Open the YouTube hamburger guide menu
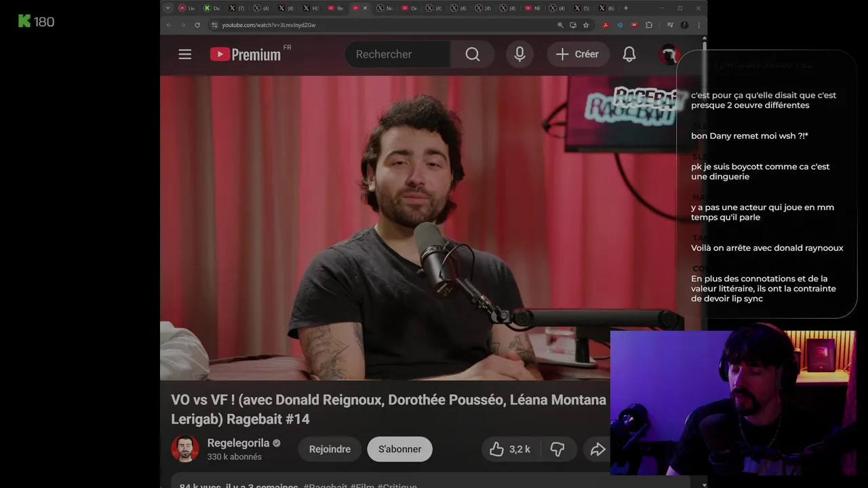The image size is (868, 488). pos(185,54)
